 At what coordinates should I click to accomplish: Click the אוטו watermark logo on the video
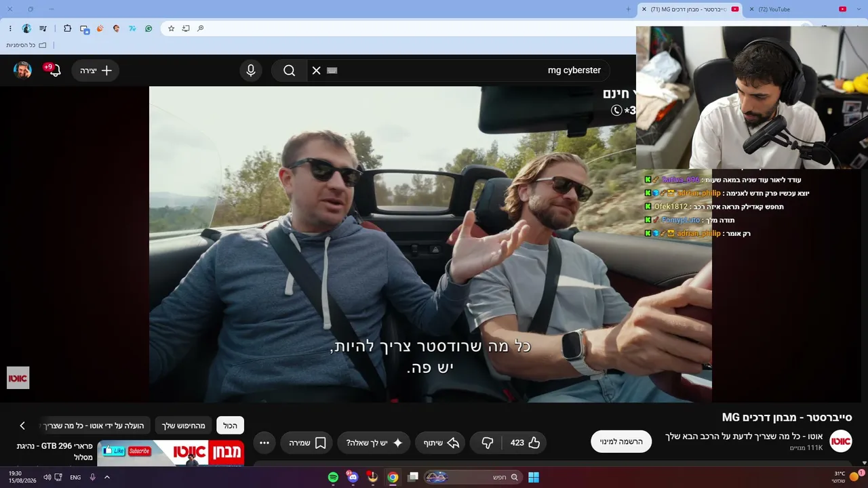18,378
